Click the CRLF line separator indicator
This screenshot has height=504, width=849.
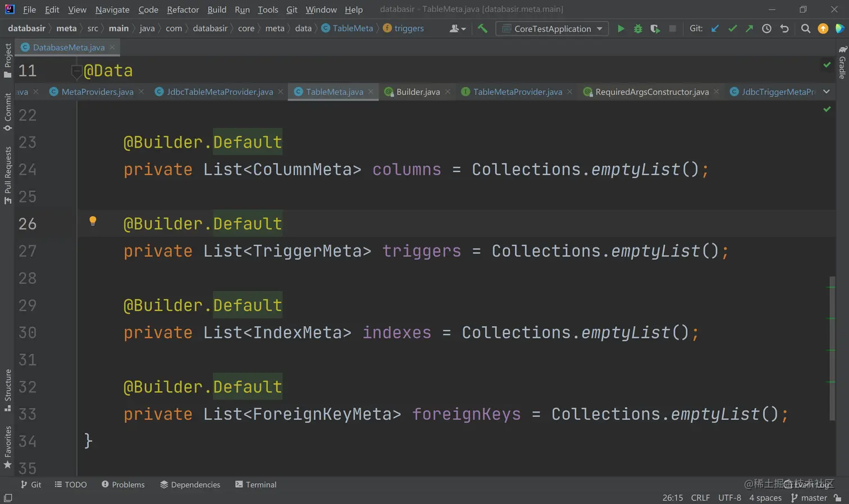(700, 498)
